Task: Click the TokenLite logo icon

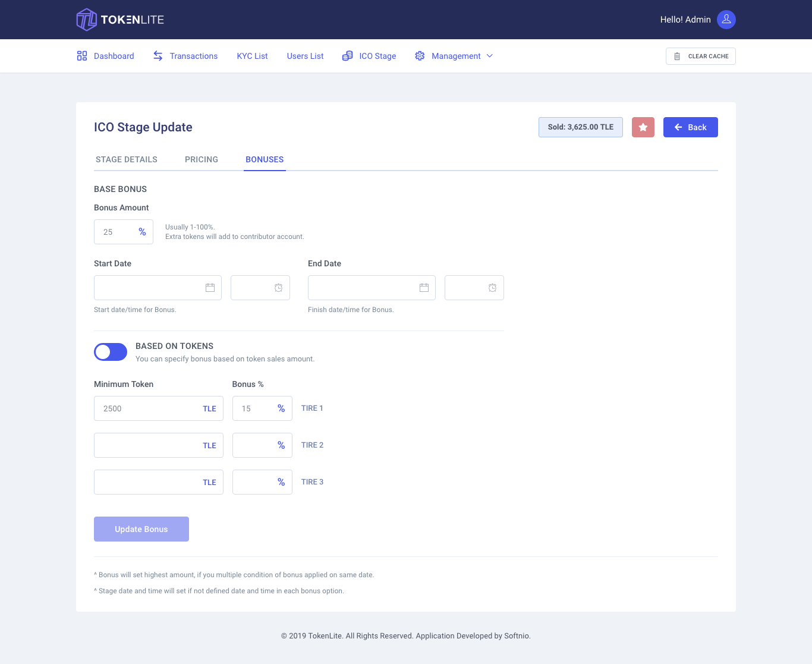Action: [x=87, y=20]
